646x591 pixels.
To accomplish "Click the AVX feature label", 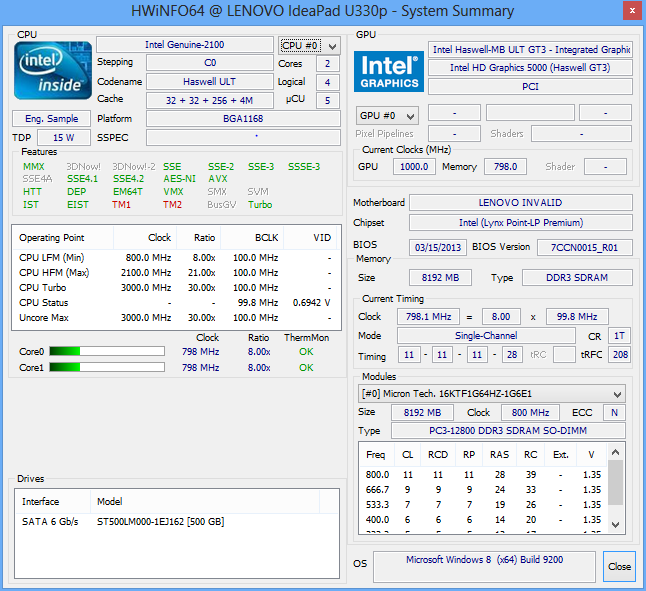I will [x=217, y=179].
